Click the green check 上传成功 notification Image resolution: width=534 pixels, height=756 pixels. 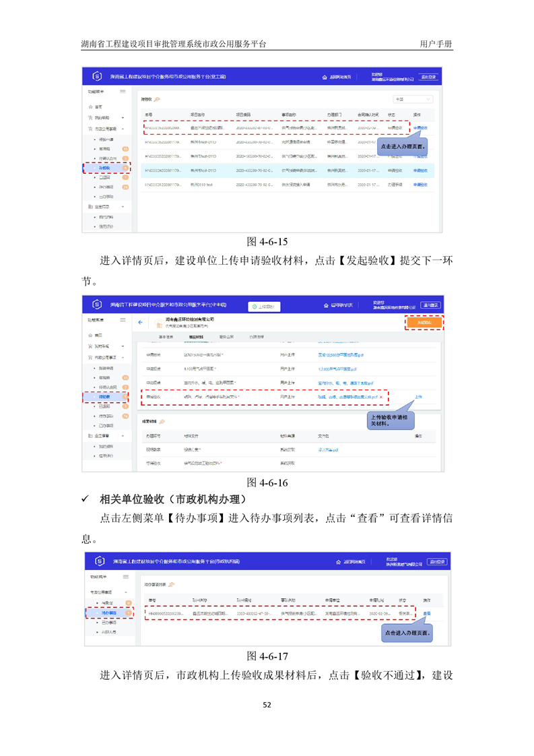coord(263,307)
